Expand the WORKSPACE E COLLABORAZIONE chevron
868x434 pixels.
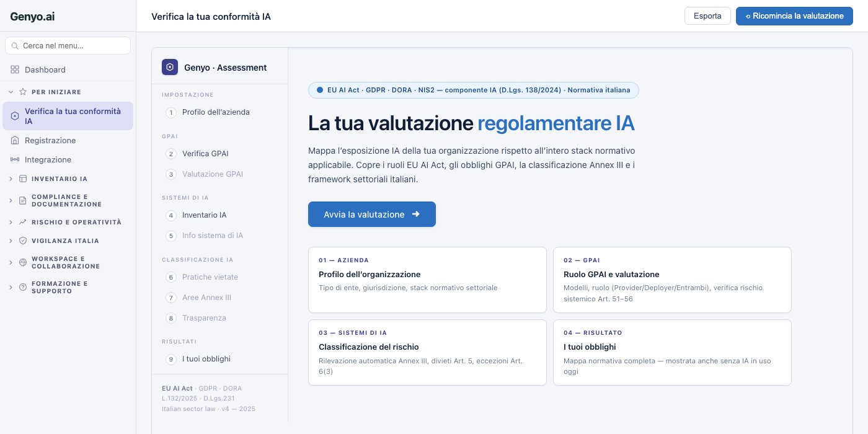click(x=11, y=262)
